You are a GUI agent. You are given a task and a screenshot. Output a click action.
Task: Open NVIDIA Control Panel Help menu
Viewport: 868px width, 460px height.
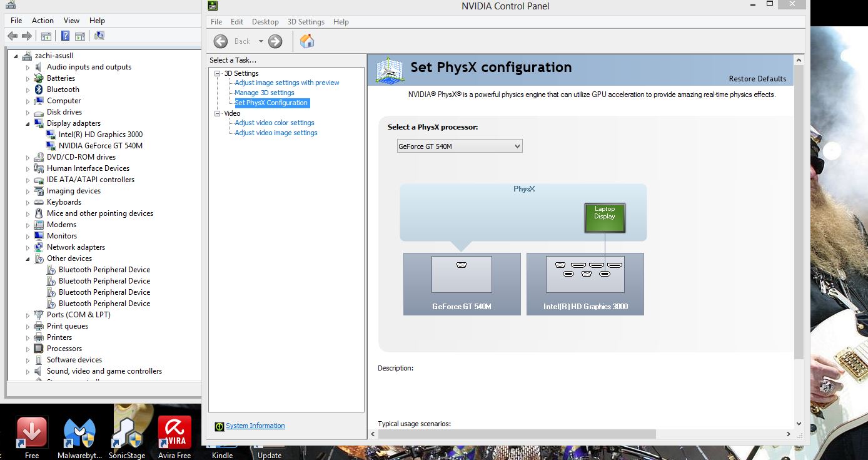point(341,22)
